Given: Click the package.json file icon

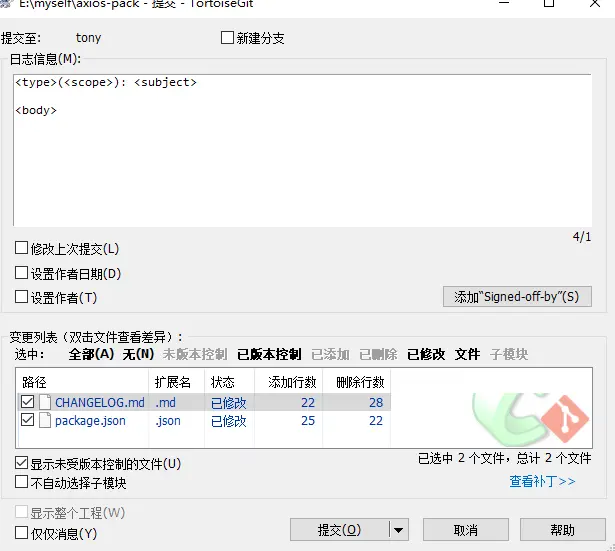Looking at the screenshot, I should pyautogui.click(x=45, y=420).
